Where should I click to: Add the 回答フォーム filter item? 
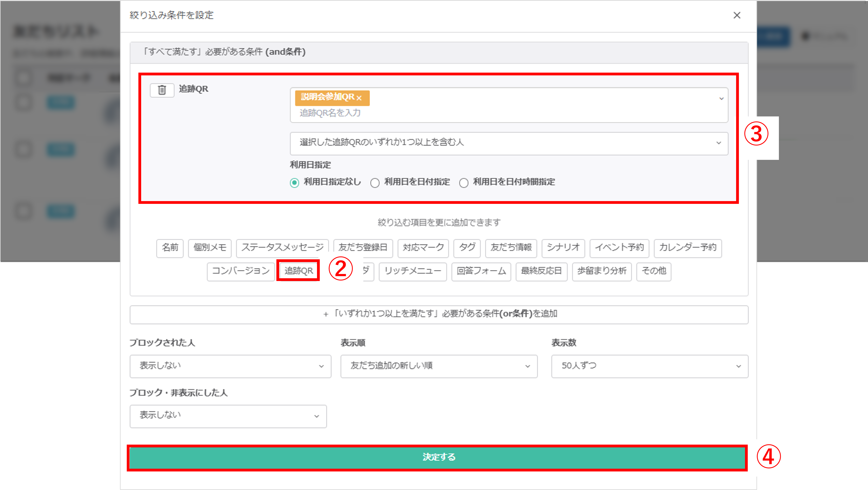click(481, 272)
